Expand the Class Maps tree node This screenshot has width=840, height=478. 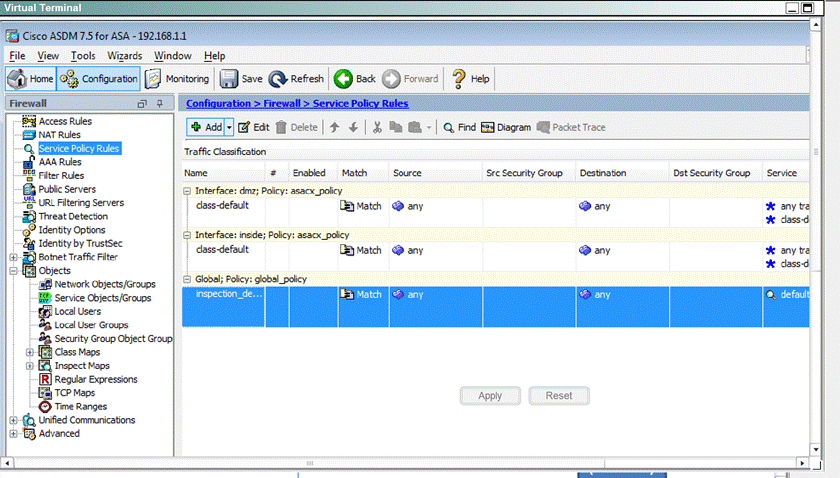30,352
